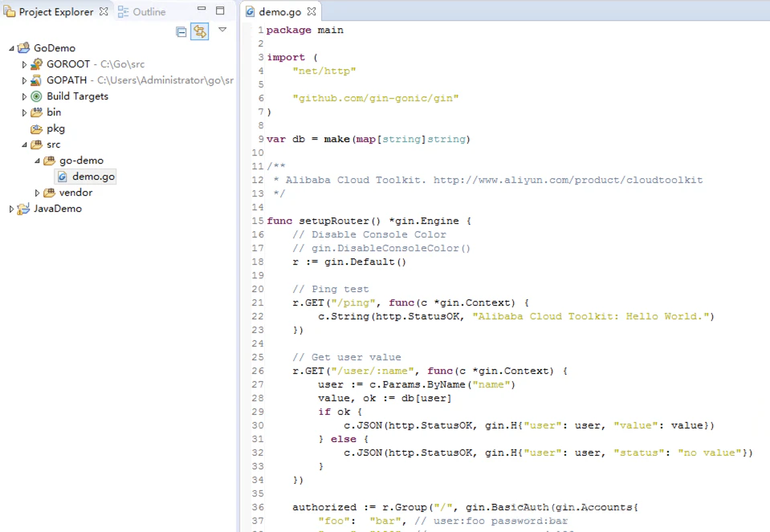Close the Project Explorer view tab
This screenshot has width=770, height=532.
click(x=104, y=11)
